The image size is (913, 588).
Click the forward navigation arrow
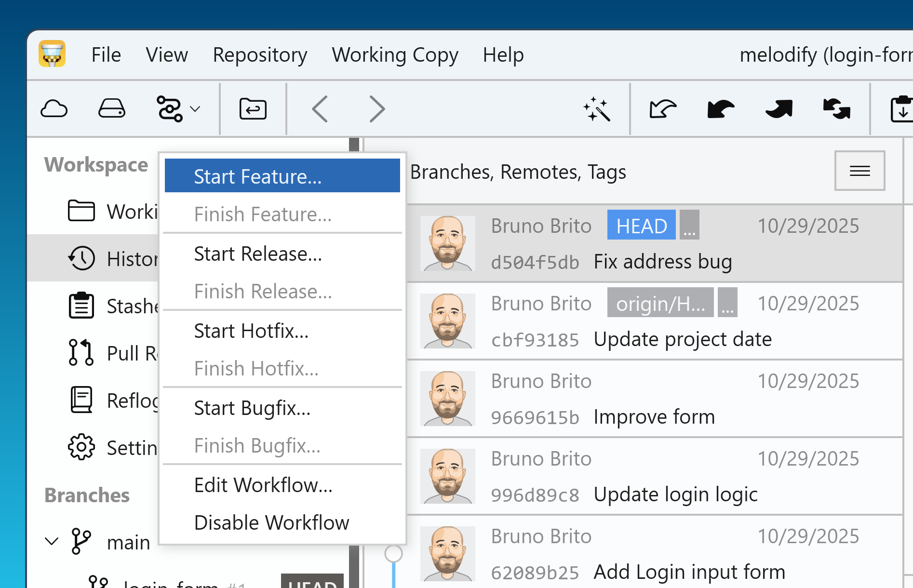pyautogui.click(x=377, y=108)
